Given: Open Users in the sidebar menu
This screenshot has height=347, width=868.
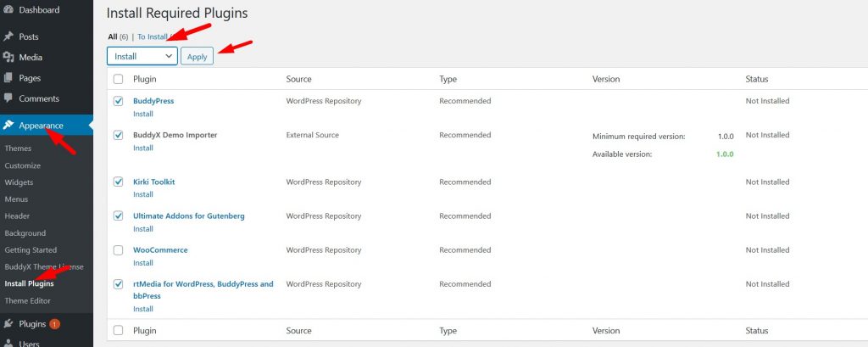Looking at the screenshot, I should (x=29, y=343).
